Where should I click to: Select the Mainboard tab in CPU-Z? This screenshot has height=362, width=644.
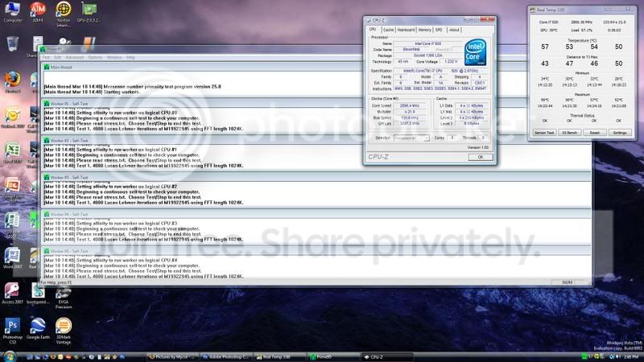(x=406, y=30)
